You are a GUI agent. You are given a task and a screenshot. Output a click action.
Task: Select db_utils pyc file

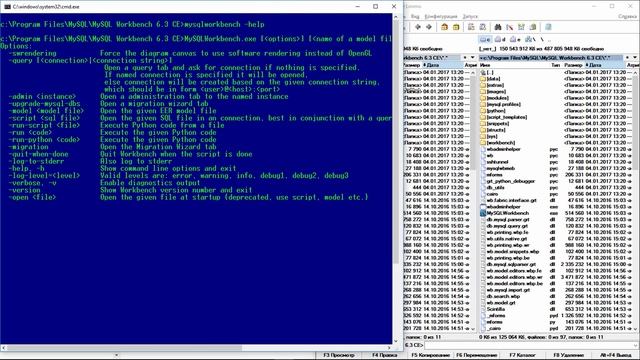click(496, 187)
